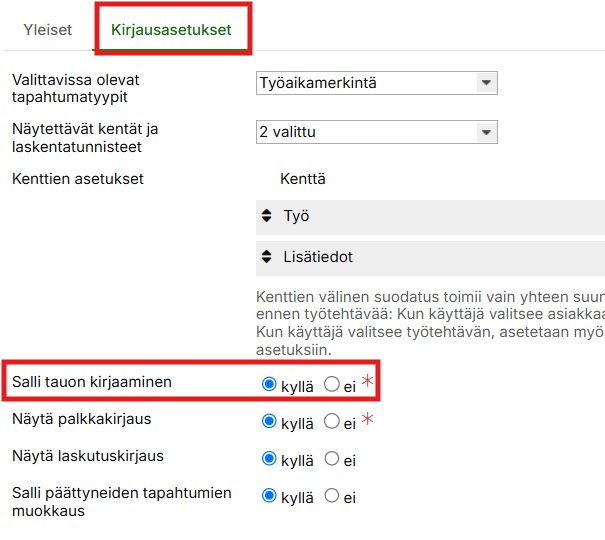This screenshot has height=540, width=605.
Task: Pick 'kyllä' for Salli päättyneiden tapahtumien muokkaus
Action: pos(268,495)
